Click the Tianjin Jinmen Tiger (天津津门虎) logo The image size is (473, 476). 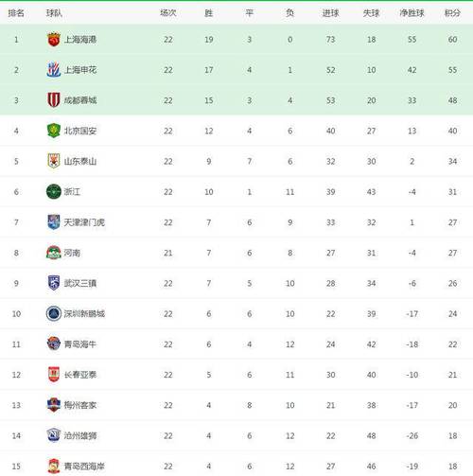tap(54, 222)
